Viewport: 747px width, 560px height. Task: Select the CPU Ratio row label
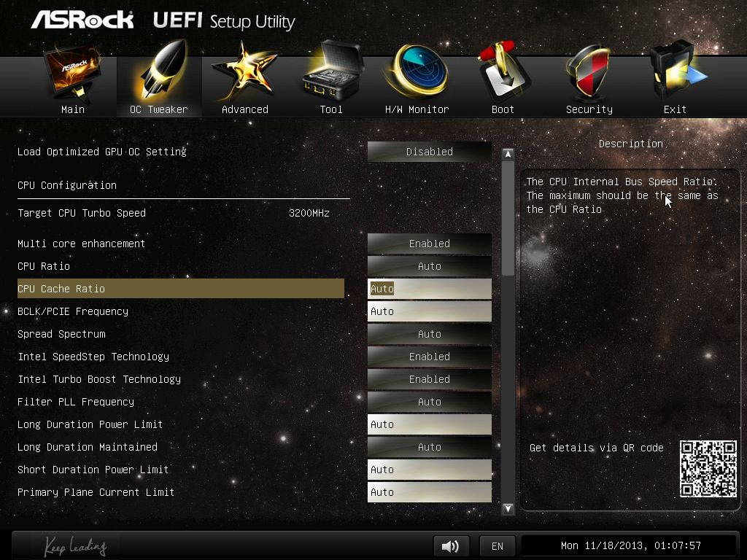pyautogui.click(x=43, y=266)
